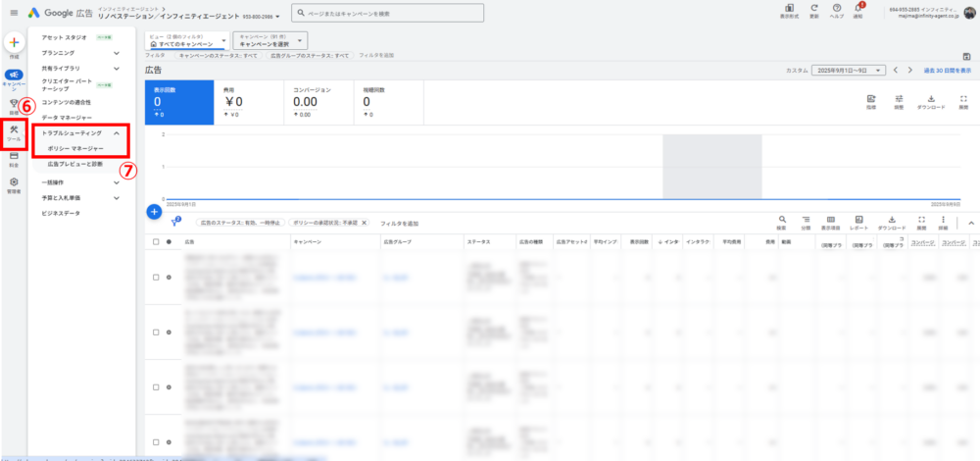Image resolution: width=980 pixels, height=461 pixels.
Task: Click the 更新 refresh icon in header
Action: [813, 9]
